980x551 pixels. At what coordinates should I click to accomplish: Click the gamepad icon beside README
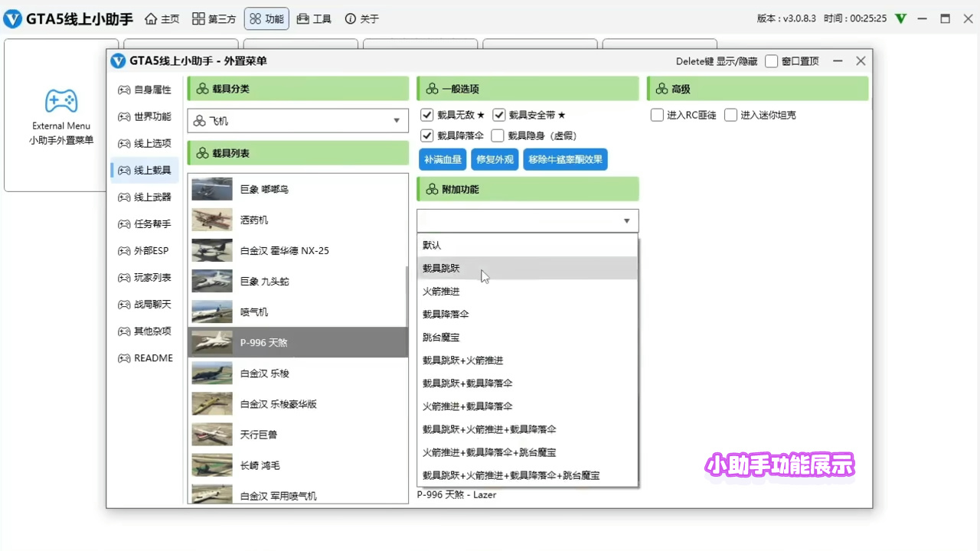click(124, 357)
